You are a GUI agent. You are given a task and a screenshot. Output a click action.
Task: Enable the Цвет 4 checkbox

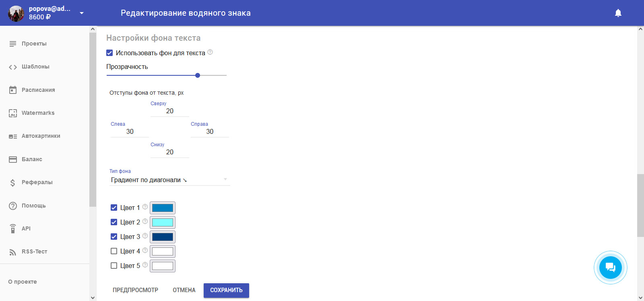click(114, 251)
